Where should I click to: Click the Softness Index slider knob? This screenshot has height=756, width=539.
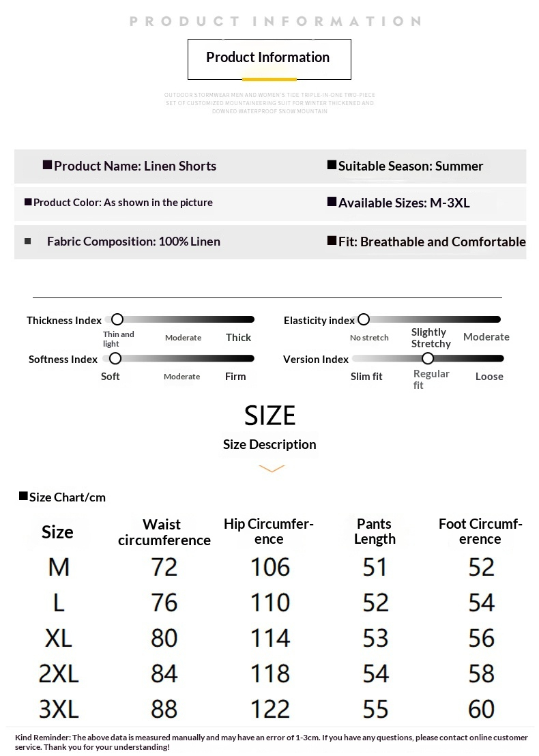click(x=115, y=358)
